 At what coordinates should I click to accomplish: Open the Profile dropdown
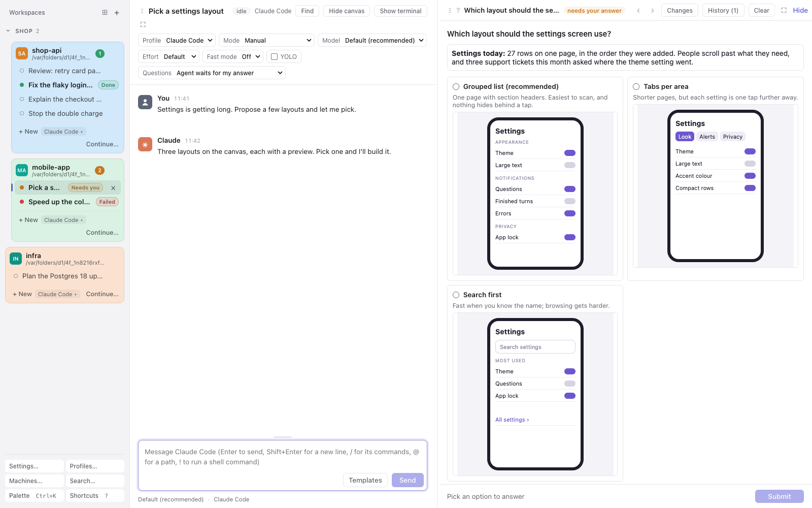pyautogui.click(x=177, y=41)
